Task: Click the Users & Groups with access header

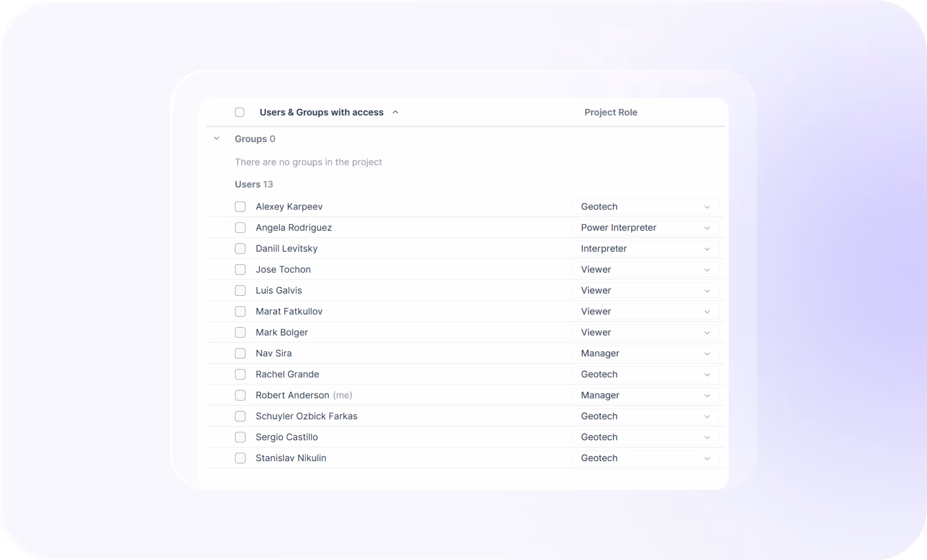Action: pos(321,112)
